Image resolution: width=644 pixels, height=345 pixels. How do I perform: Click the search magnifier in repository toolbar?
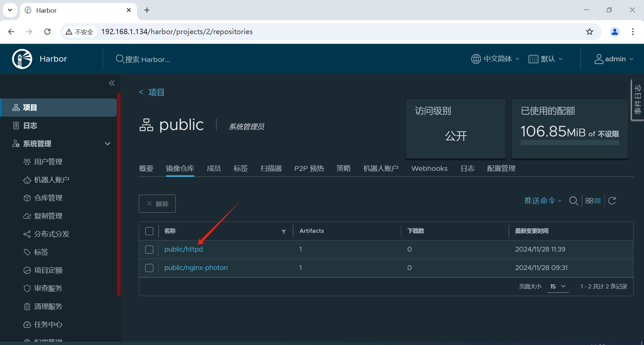[574, 201]
